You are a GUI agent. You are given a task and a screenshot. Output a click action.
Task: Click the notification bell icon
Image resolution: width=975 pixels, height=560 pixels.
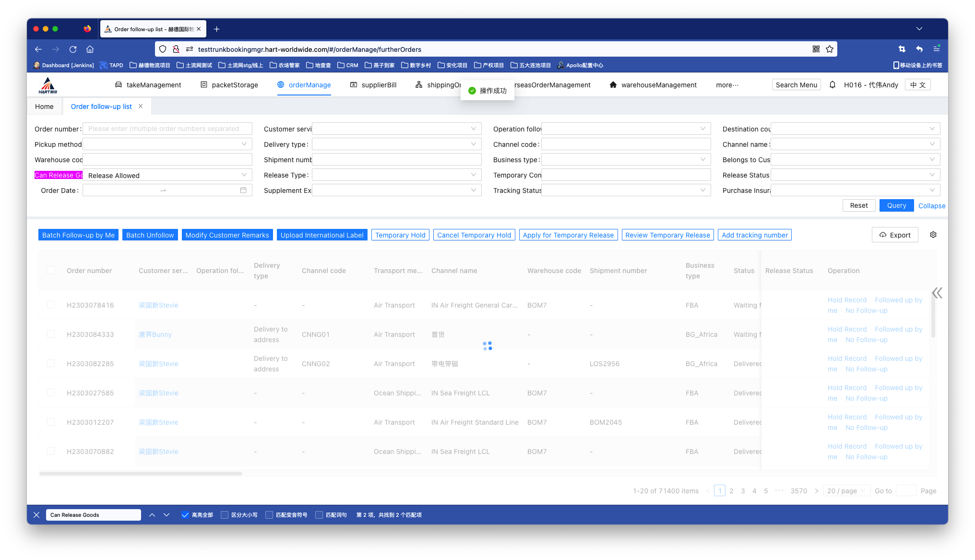[832, 85]
